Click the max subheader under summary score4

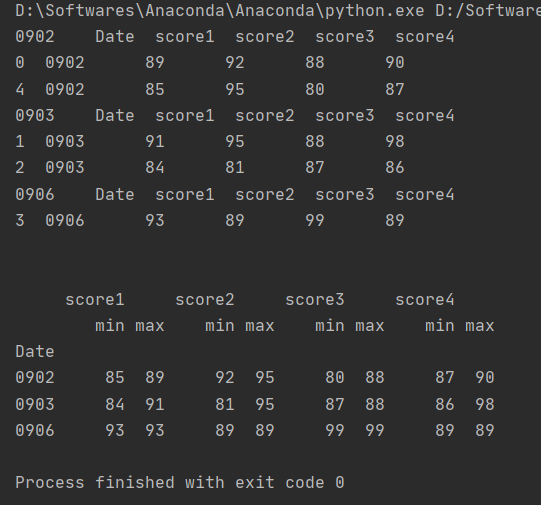point(480,326)
